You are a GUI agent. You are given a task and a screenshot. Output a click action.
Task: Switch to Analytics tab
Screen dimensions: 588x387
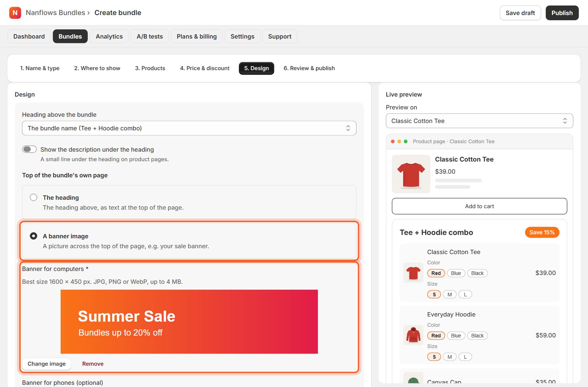(x=109, y=36)
